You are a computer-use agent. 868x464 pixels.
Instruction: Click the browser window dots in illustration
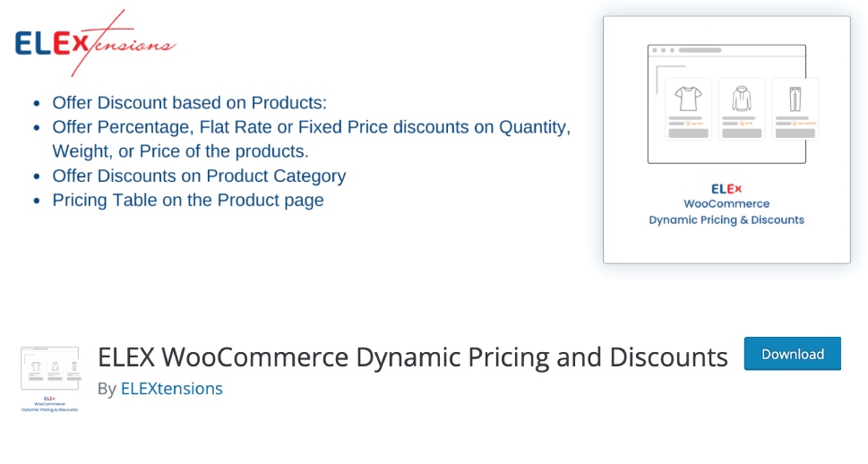[663, 50]
